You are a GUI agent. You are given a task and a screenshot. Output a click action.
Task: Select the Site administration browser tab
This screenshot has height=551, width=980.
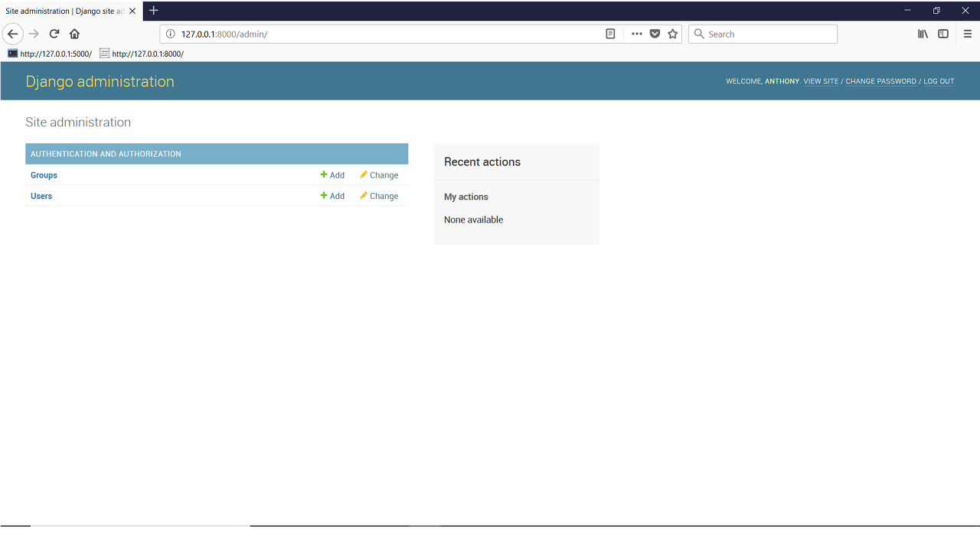pyautogui.click(x=71, y=11)
